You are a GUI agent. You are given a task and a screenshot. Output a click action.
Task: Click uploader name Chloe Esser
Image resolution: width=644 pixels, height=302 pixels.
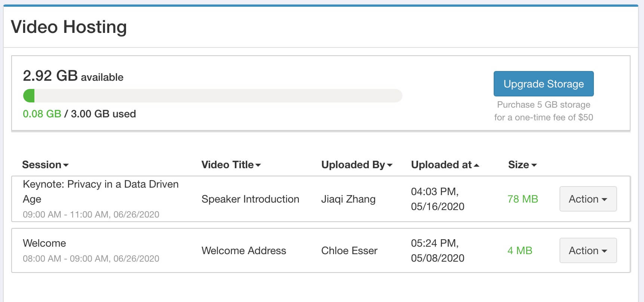pos(349,251)
